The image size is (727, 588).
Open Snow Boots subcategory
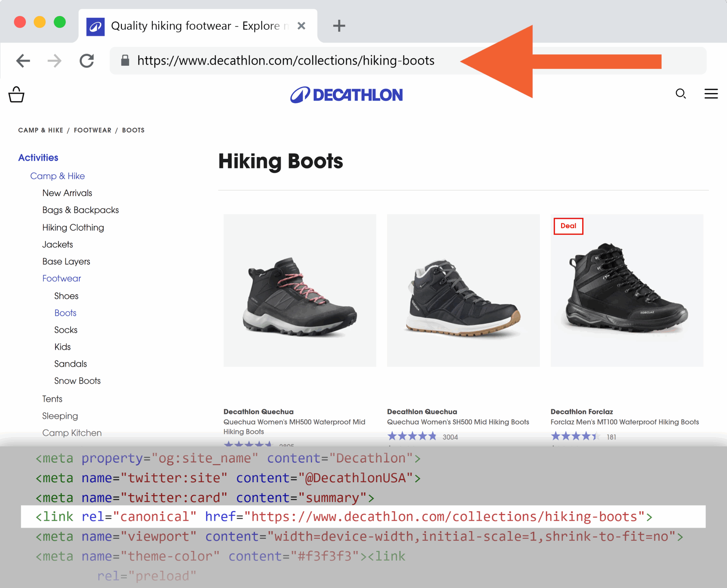point(77,381)
